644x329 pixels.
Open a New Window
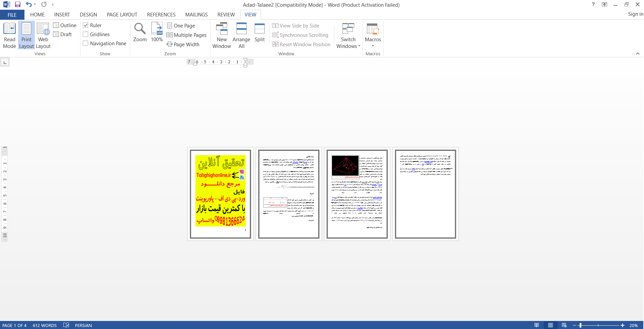click(221, 36)
